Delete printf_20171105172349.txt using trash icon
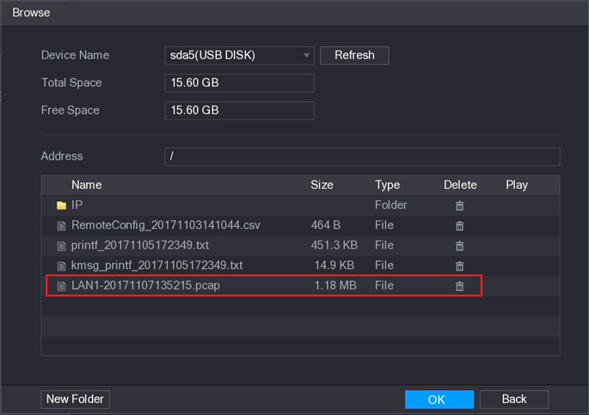The height and width of the screenshot is (415, 589). 459,246
